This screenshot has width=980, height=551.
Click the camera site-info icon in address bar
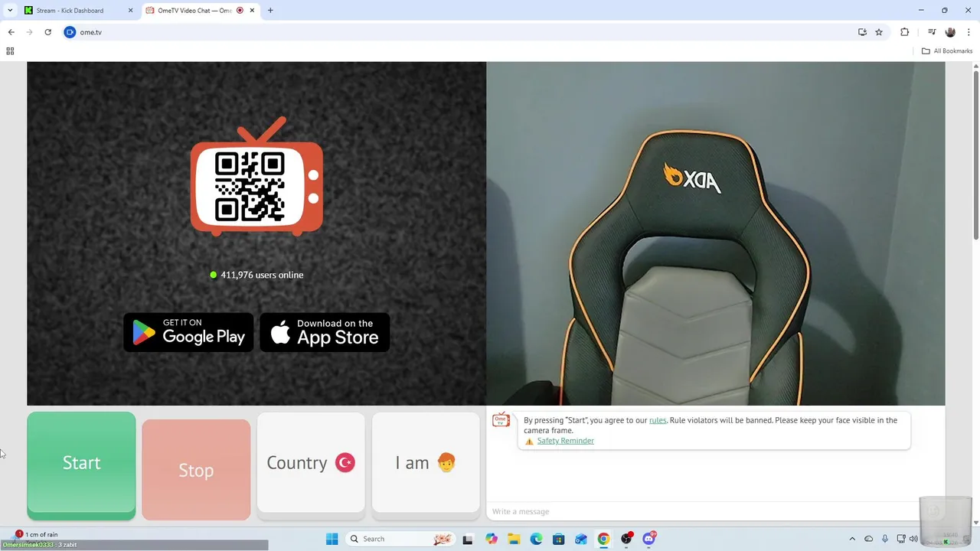click(x=70, y=32)
